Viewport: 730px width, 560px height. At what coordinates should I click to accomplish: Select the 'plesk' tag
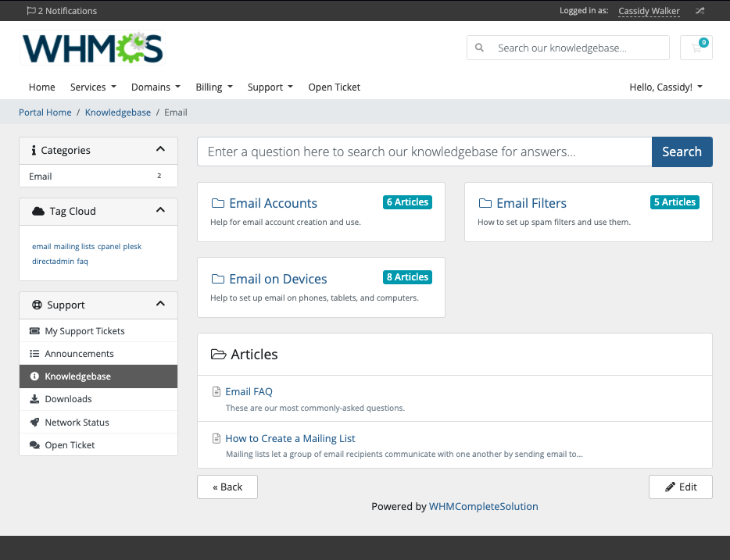click(132, 246)
